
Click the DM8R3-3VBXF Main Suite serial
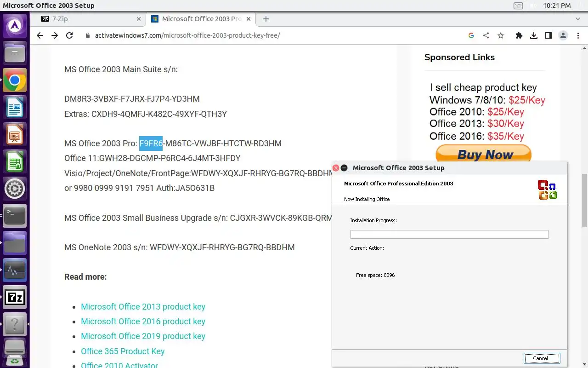coord(132,99)
